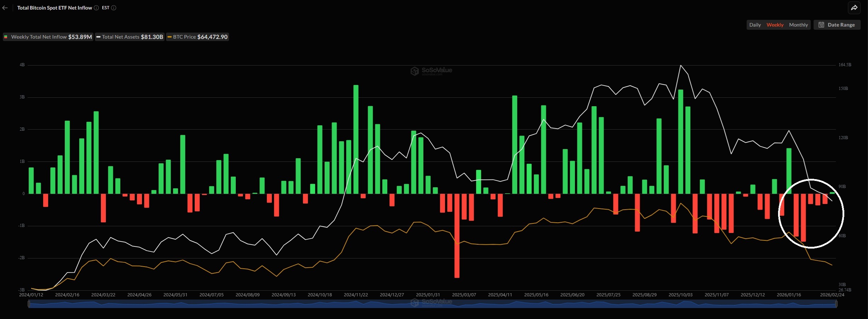Toggle BTC Price line visibility

coord(198,37)
